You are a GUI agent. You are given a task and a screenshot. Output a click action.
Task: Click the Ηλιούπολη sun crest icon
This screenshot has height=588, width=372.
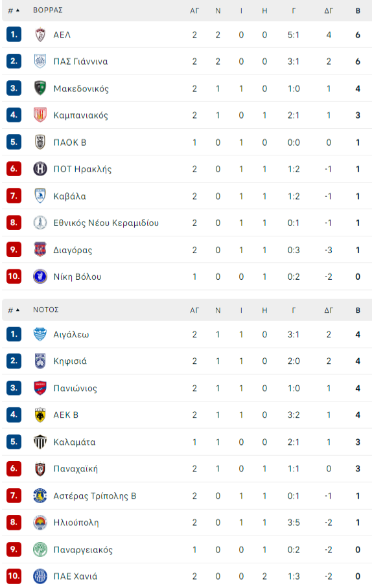(x=40, y=523)
